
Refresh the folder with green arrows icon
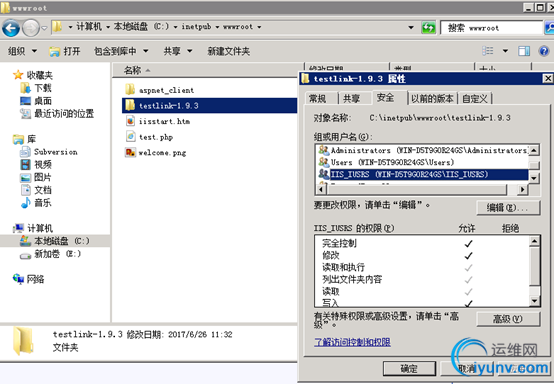(x=428, y=28)
